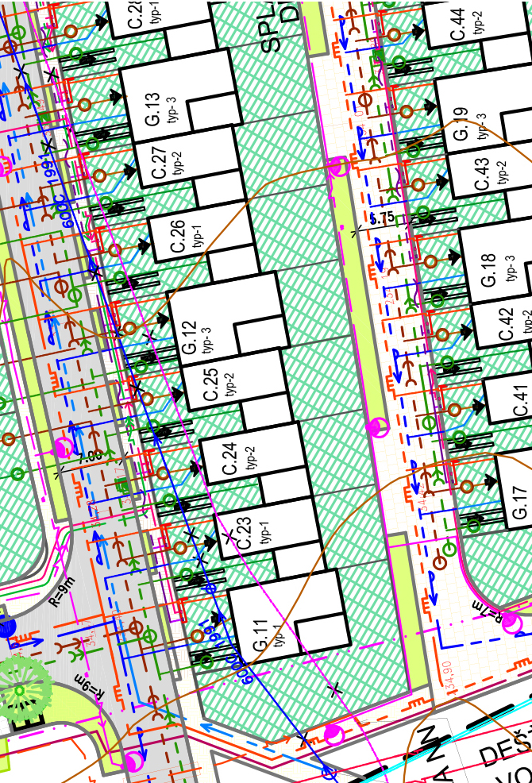
Task: Click the 5.75 dimension text
Action: pyautogui.click(x=382, y=218)
